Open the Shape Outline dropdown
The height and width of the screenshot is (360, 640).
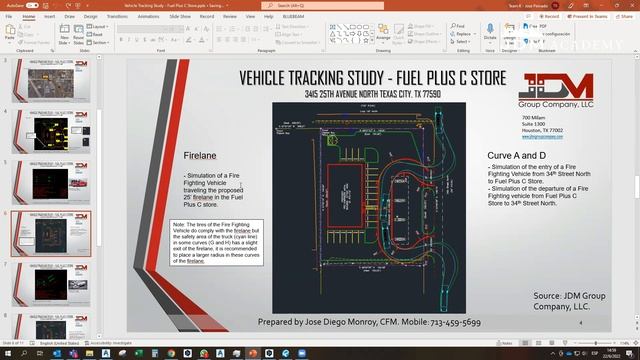click(424, 34)
